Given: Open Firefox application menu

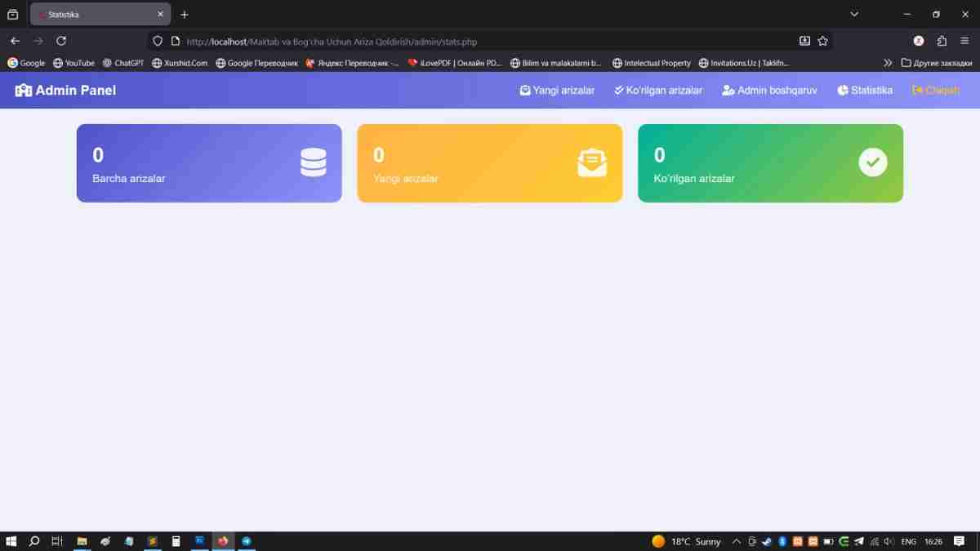Looking at the screenshot, I should pyautogui.click(x=964, y=40).
